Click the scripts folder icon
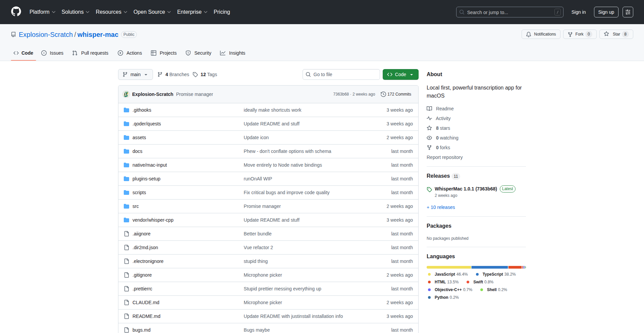Image resolution: width=644 pixels, height=333 pixels. (126, 192)
